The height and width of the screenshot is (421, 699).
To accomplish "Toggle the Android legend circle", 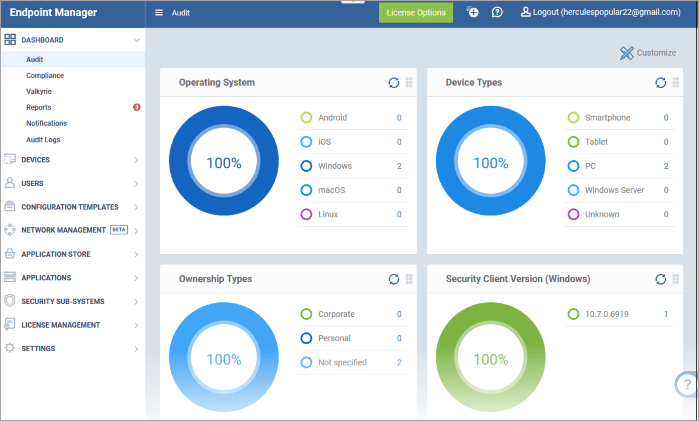I will point(306,118).
